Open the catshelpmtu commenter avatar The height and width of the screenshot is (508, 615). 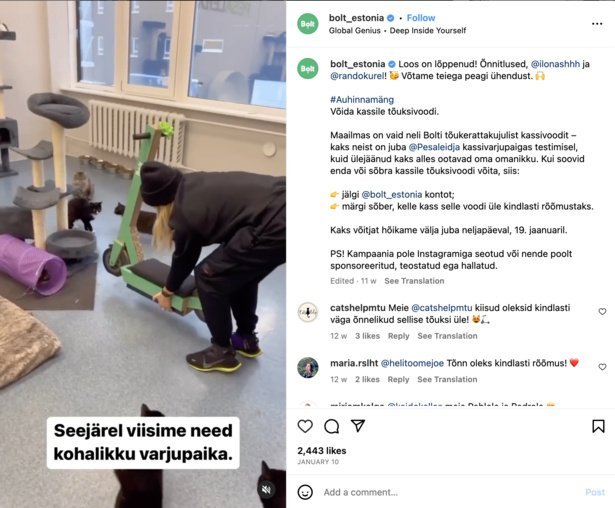[x=308, y=313]
